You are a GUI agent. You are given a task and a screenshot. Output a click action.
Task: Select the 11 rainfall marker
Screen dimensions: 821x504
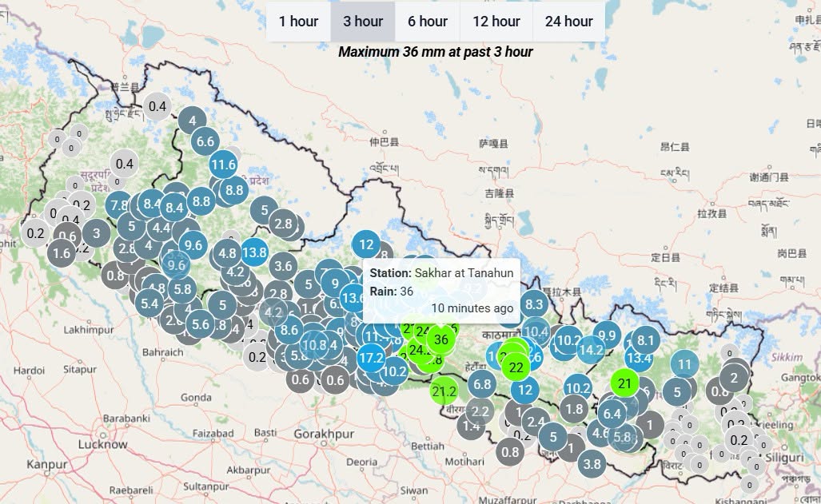click(x=684, y=363)
